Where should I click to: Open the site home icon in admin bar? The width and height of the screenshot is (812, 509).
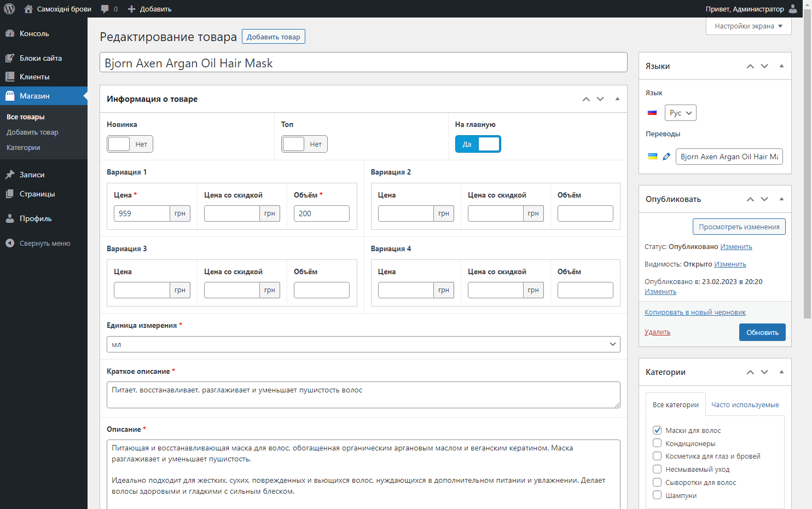click(x=28, y=9)
